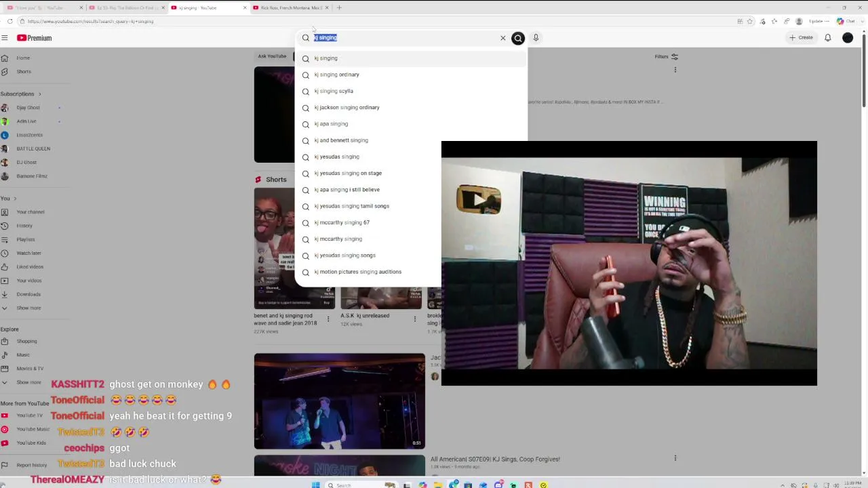Choose suggestion 'kj singing scylla'

click(x=411, y=91)
